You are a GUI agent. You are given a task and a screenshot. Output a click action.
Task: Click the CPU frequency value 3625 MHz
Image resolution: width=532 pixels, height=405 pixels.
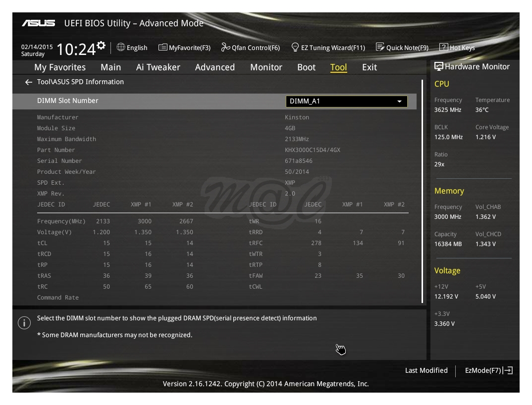[447, 110]
